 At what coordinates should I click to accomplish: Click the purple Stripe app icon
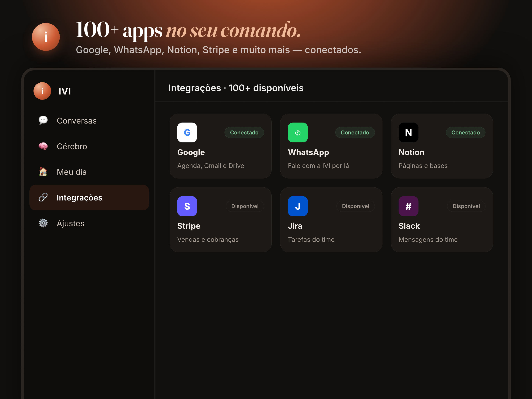(x=187, y=206)
